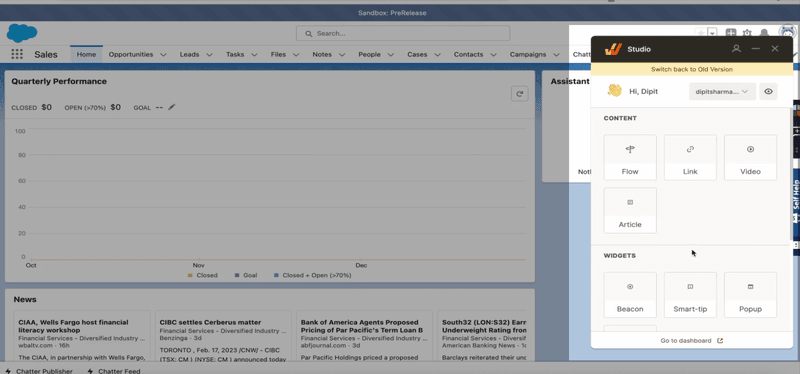Open the notifications bell icon
This screenshot has width=800, height=374.
tap(764, 33)
